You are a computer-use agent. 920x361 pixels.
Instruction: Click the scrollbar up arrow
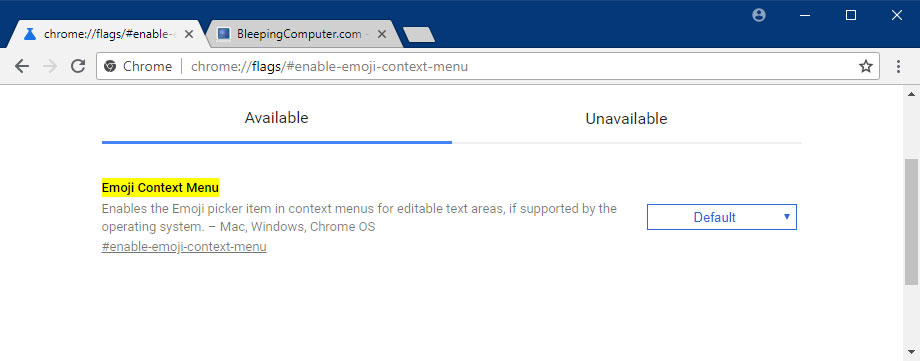coord(911,94)
